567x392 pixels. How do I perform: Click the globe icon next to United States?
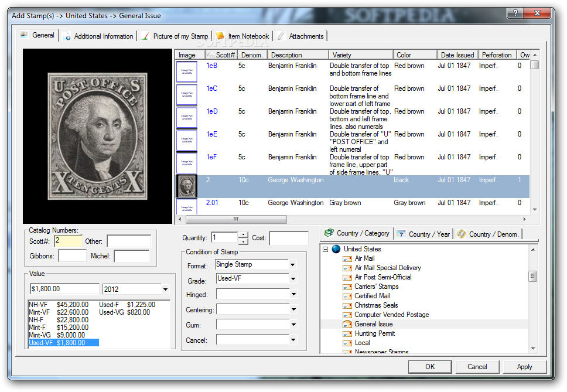(336, 249)
